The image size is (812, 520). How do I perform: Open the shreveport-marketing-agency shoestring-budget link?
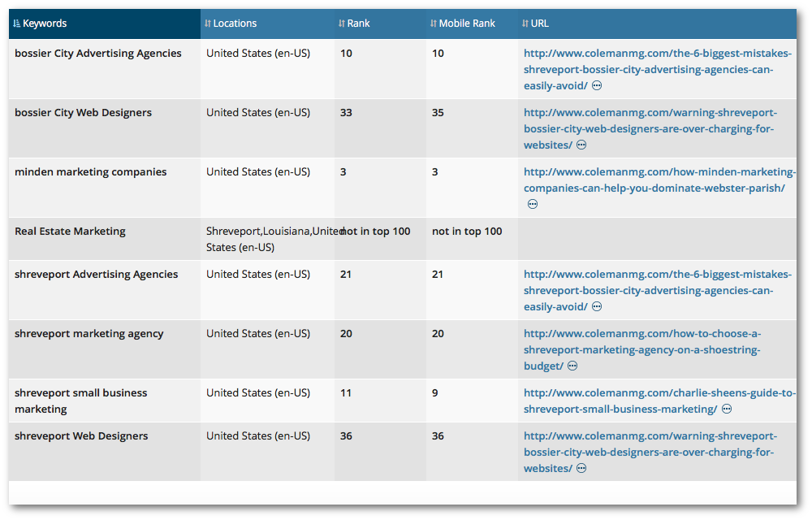pyautogui.click(x=642, y=349)
